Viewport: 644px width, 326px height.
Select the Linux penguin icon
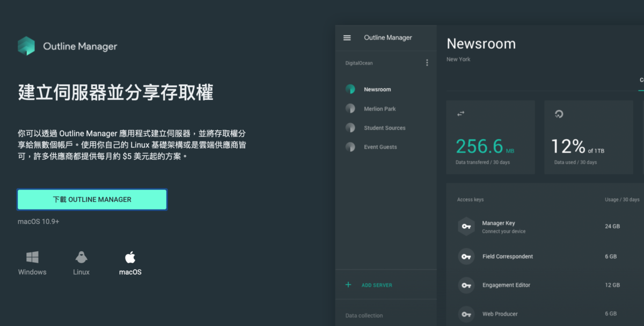coord(81,257)
